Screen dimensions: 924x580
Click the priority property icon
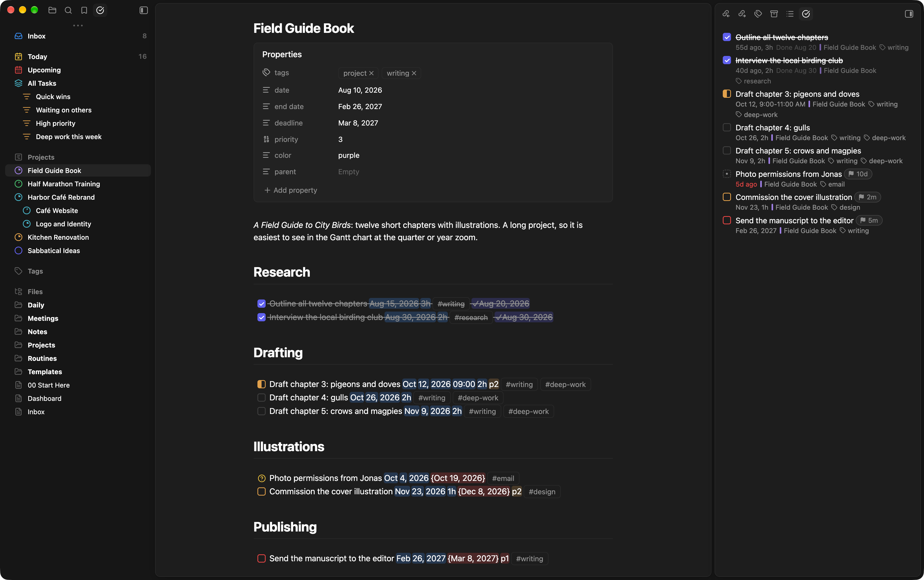[266, 139]
